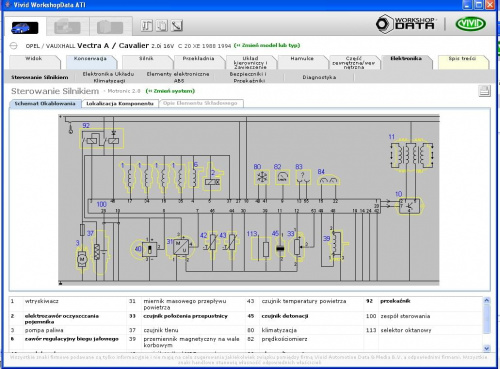This screenshot has width=500, height=369.
Task: Click the Workshop Data logo
Action: tap(406, 24)
